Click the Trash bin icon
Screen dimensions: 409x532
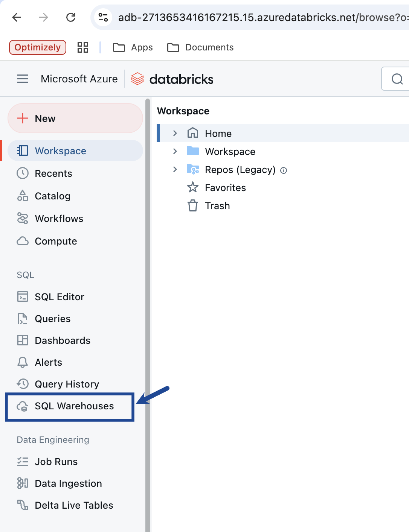pos(193,205)
